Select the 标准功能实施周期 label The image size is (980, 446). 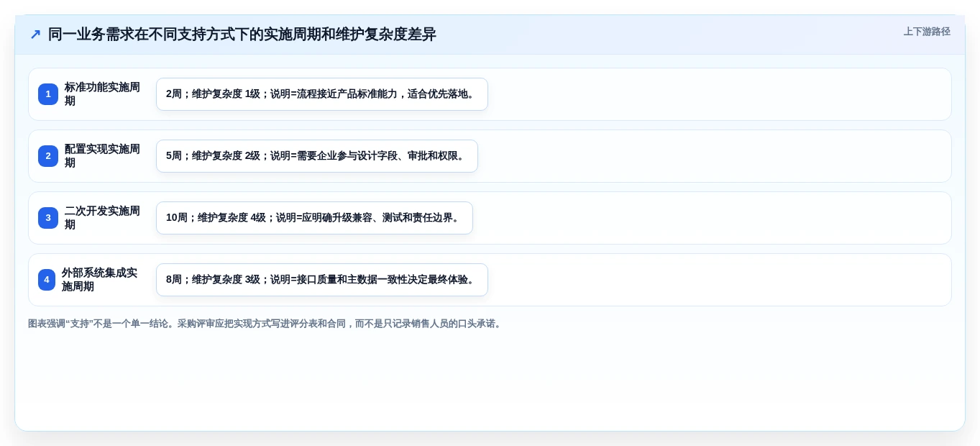pyautogui.click(x=103, y=94)
